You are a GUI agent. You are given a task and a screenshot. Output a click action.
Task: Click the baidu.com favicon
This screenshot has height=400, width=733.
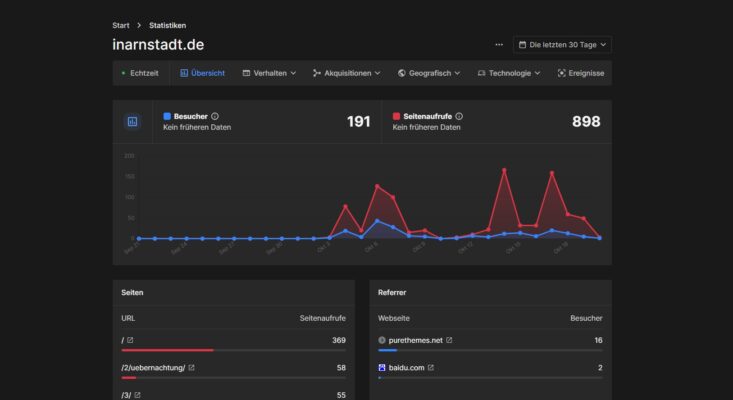tap(382, 368)
